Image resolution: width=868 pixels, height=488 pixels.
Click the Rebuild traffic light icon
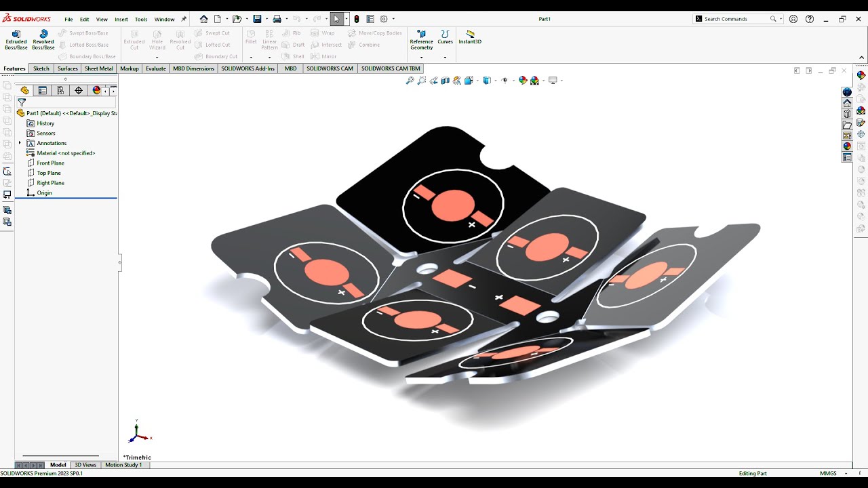[x=356, y=19]
